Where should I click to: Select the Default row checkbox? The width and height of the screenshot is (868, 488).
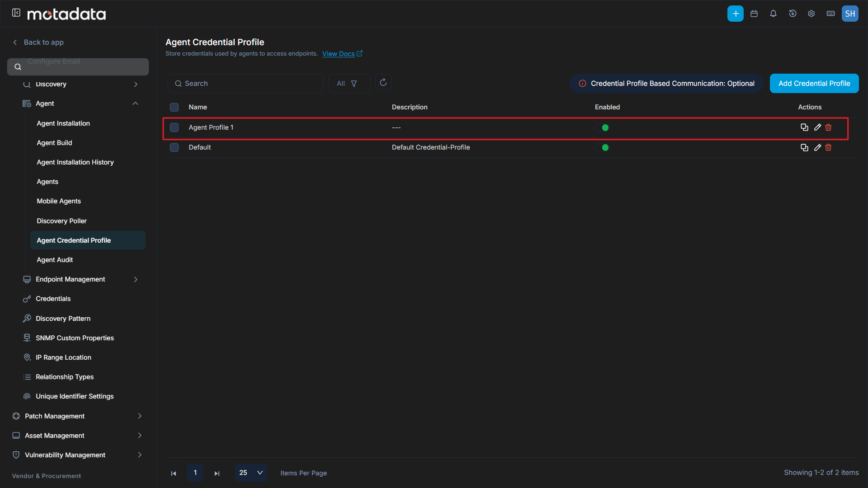174,147
